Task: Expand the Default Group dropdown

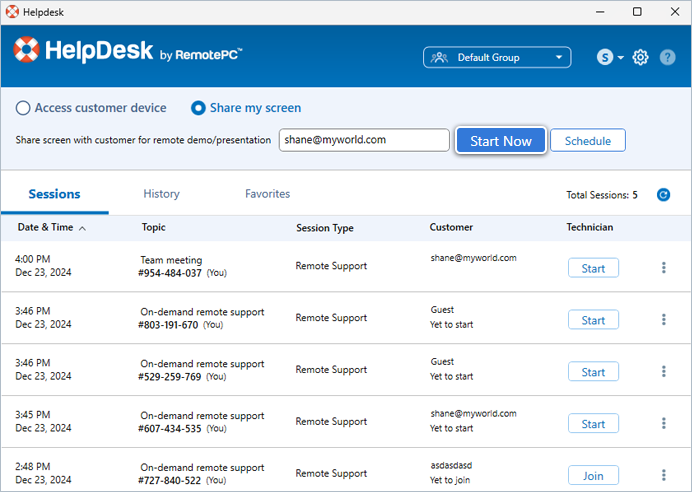Action: click(497, 57)
